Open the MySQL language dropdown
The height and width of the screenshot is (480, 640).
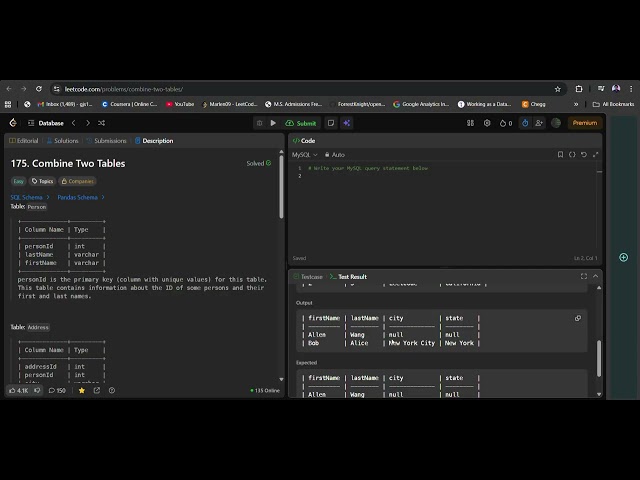click(x=304, y=155)
